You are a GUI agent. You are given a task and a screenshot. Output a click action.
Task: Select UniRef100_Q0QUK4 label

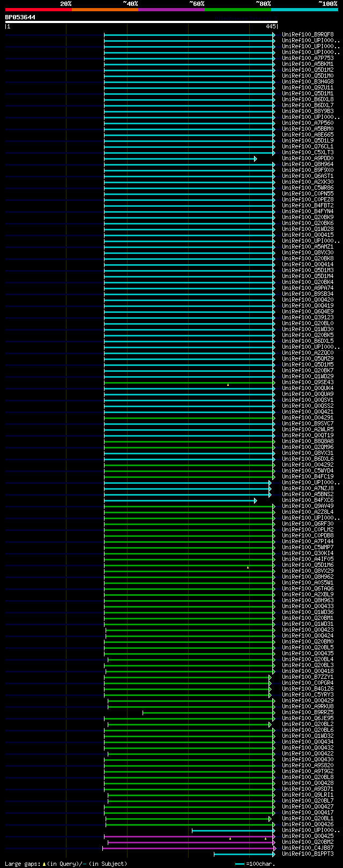(x=308, y=388)
